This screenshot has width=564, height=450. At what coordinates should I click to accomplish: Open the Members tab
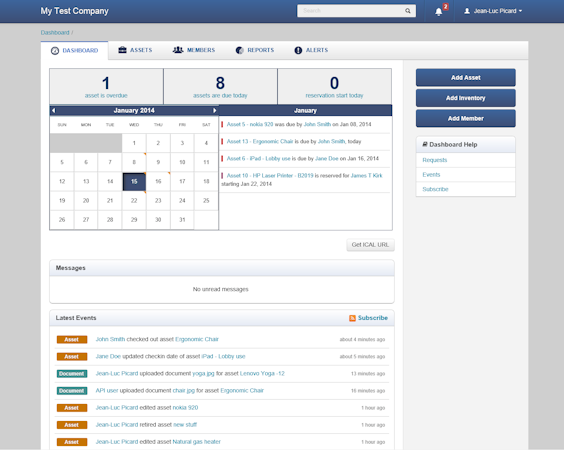[x=194, y=50]
